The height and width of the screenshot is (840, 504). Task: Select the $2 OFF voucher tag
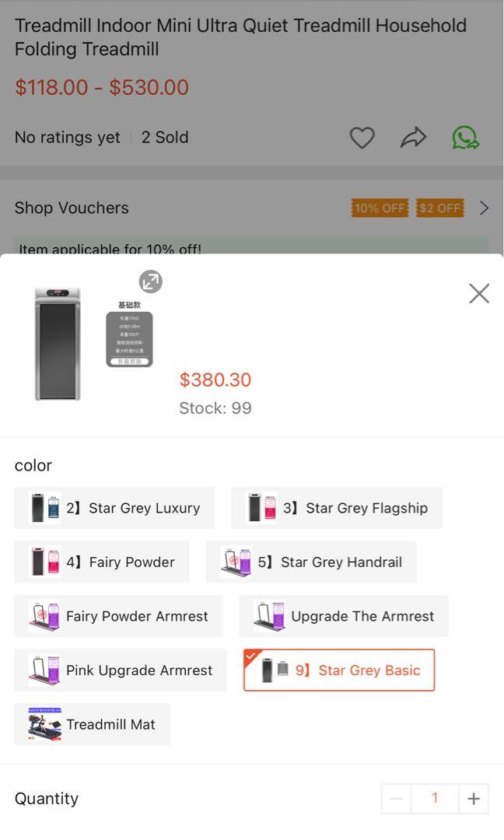coord(439,208)
